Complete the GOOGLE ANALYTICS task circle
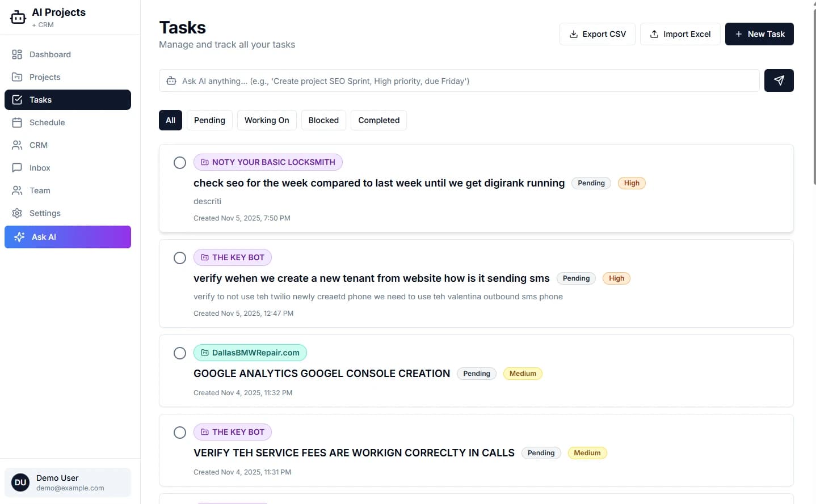 click(x=180, y=353)
